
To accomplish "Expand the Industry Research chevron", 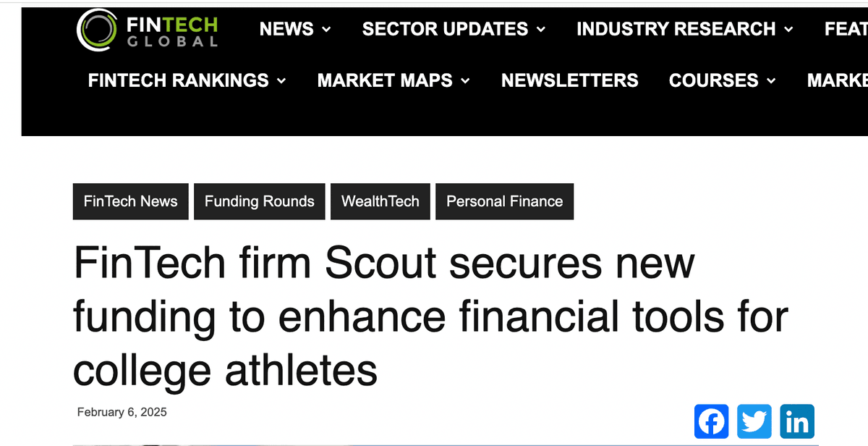I will coord(788,30).
